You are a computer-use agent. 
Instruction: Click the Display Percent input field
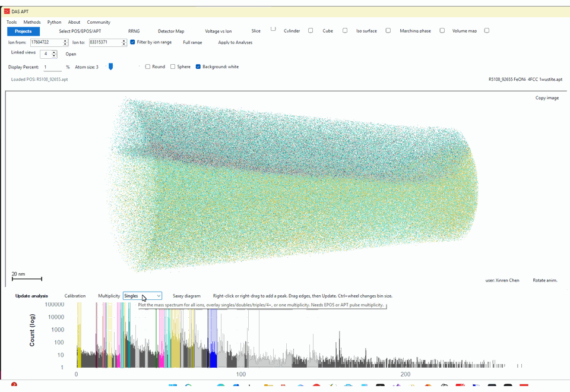pos(52,67)
